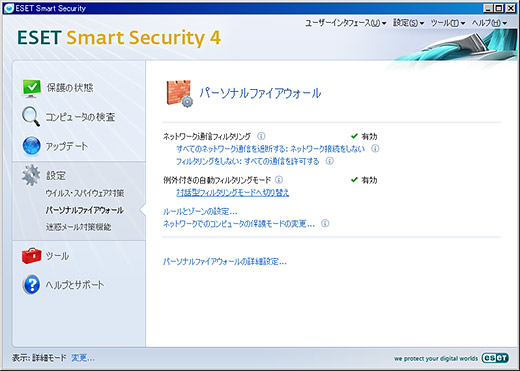Image resolution: width=520 pixels, height=371 pixels.
Task: Open the ツール(T) menu in the top bar
Action: pyautogui.click(x=448, y=23)
